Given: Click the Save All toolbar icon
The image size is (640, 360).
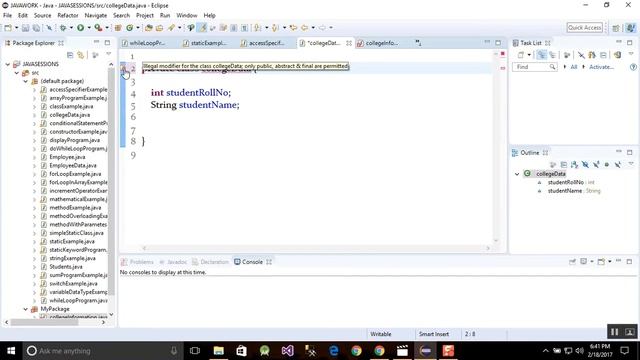Looking at the screenshot, I should click(x=36, y=28).
